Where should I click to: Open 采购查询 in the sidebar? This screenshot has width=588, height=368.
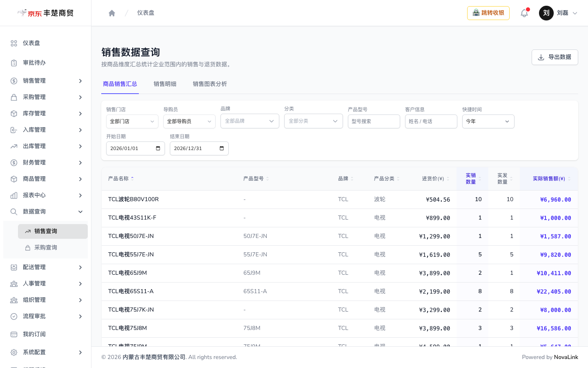(x=53, y=248)
